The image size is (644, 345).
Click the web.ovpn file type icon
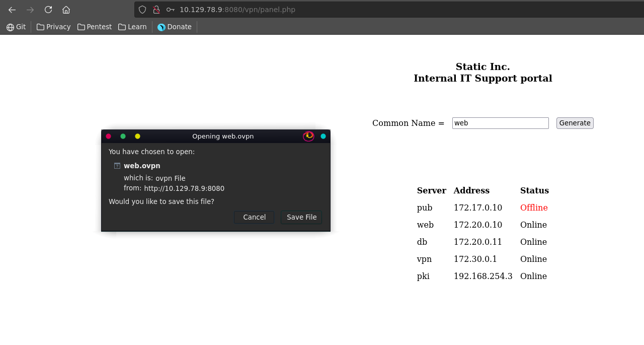pos(117,166)
